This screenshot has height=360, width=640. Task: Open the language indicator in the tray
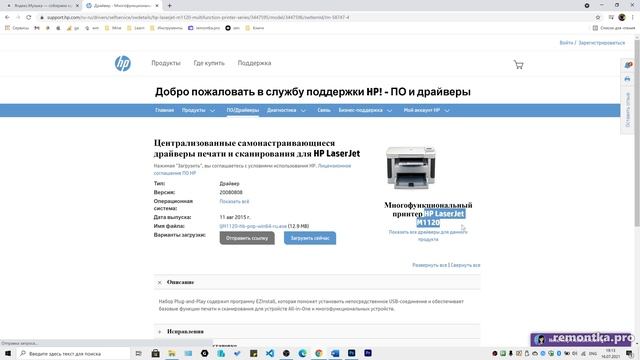(x=593, y=353)
